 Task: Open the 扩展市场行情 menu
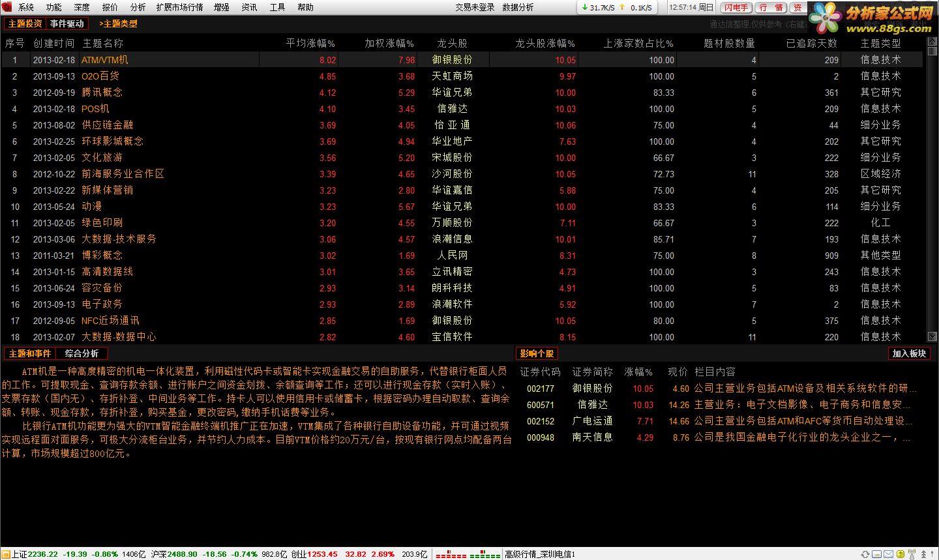pos(179,7)
